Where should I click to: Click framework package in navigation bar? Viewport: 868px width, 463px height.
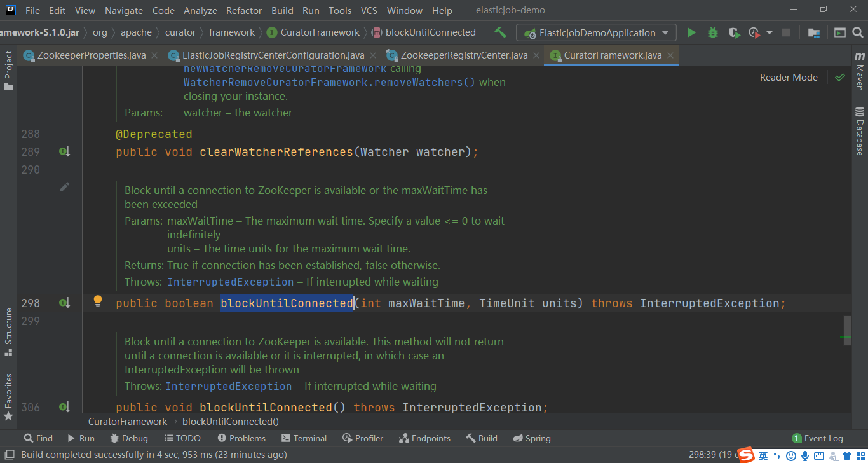coord(232,32)
